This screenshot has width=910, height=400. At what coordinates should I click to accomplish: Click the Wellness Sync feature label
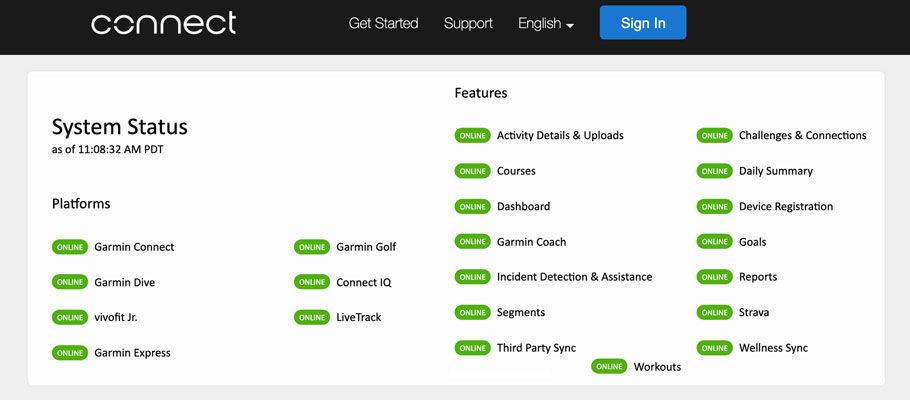click(773, 348)
